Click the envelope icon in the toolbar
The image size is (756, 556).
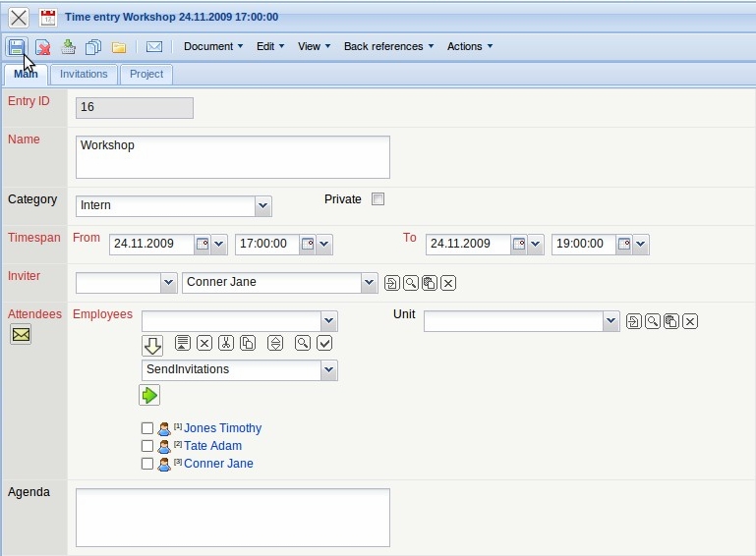point(154,47)
